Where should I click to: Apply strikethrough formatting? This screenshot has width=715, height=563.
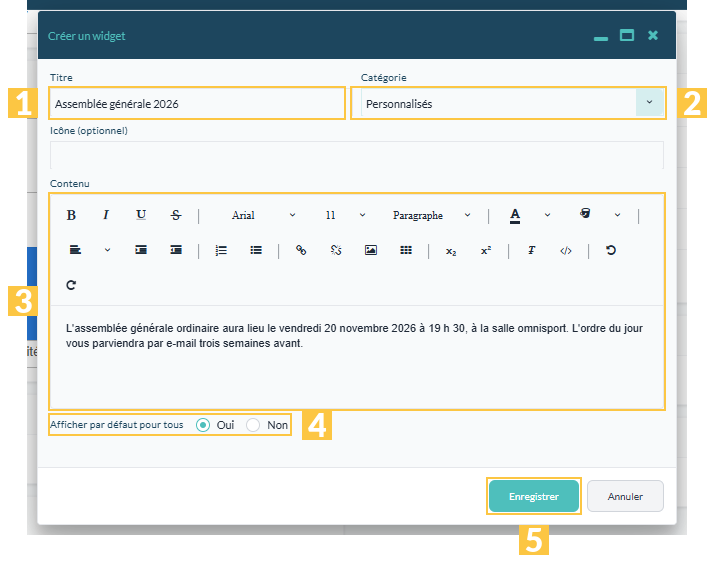click(176, 215)
